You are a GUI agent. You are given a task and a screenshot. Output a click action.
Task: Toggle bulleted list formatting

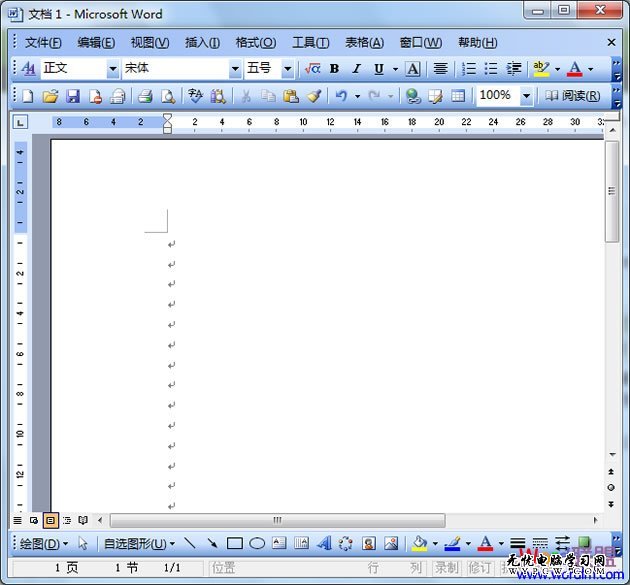[491, 69]
